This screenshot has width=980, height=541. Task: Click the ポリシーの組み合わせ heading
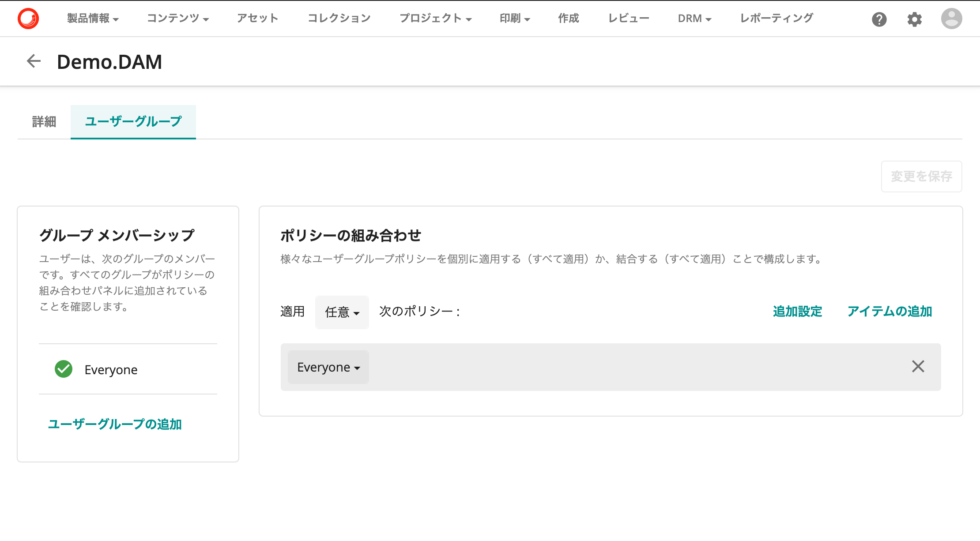coord(351,235)
